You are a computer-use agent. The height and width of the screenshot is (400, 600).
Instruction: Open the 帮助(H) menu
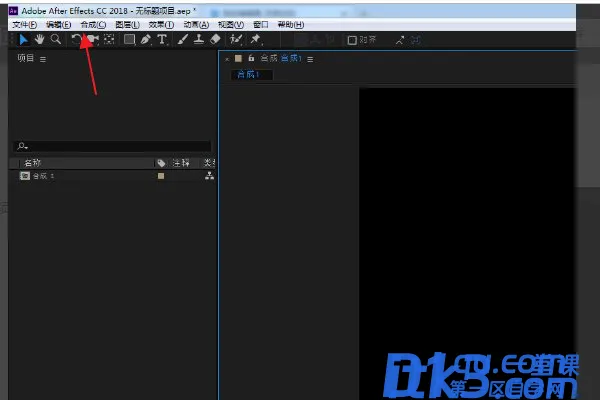[290, 25]
